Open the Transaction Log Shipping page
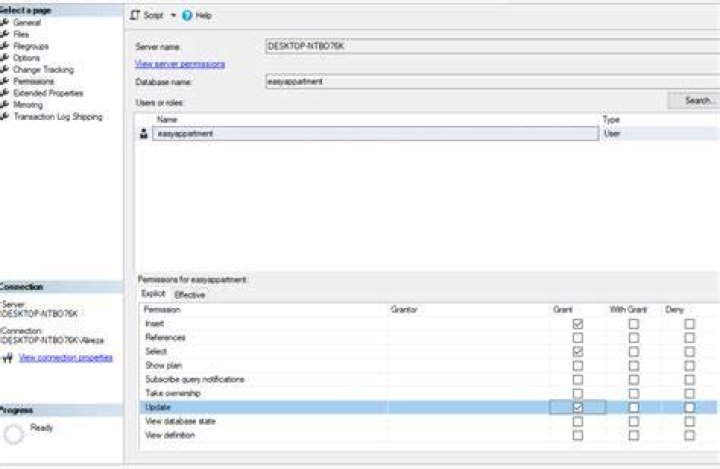Screen dimensions: 720x469 click(x=58, y=117)
